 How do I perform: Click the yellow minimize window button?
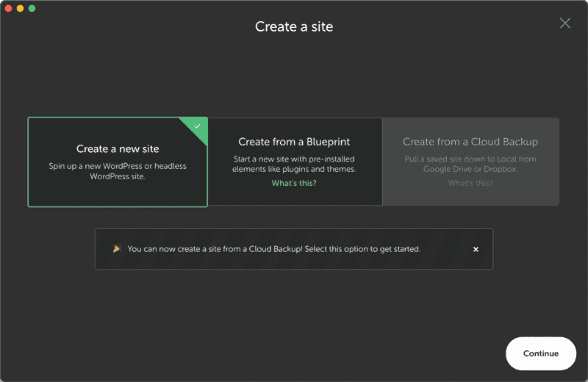point(21,8)
